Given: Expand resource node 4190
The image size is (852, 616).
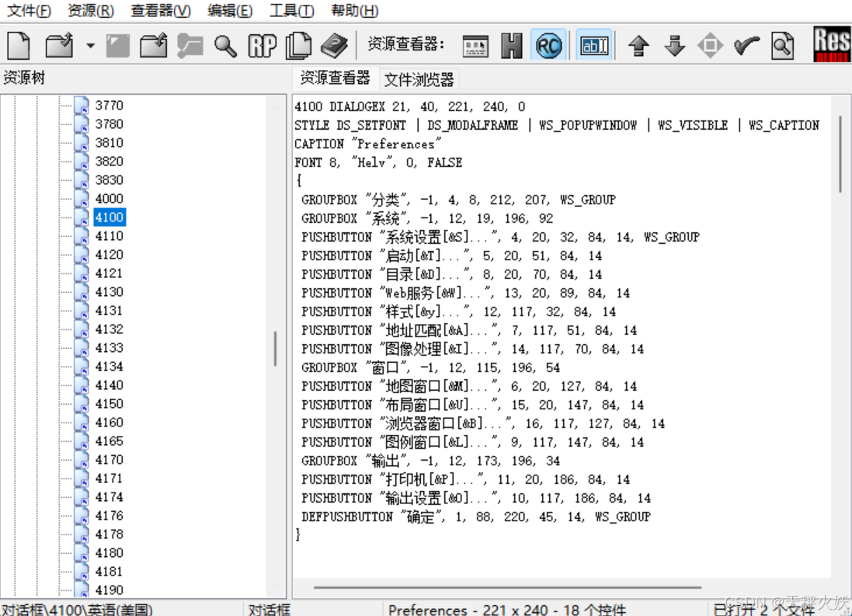Looking at the screenshot, I should point(109,590).
